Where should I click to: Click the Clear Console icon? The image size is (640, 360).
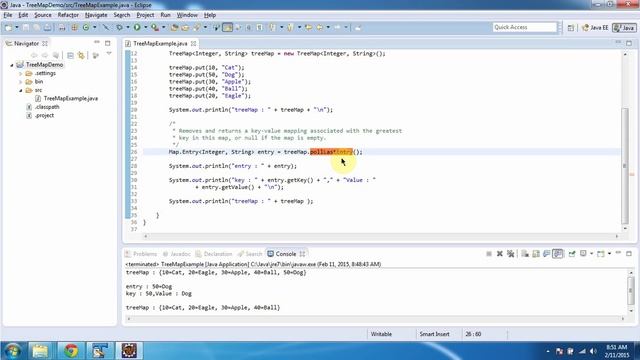click(525, 254)
